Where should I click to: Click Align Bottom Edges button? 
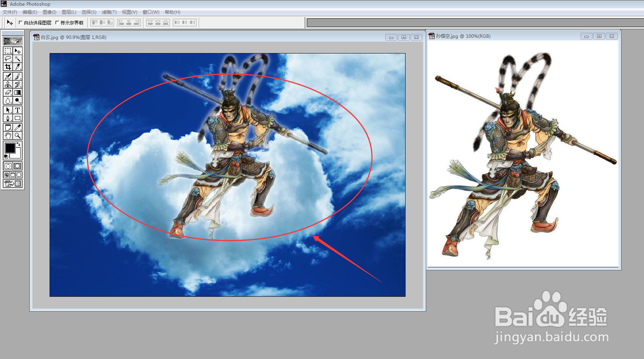pos(110,23)
